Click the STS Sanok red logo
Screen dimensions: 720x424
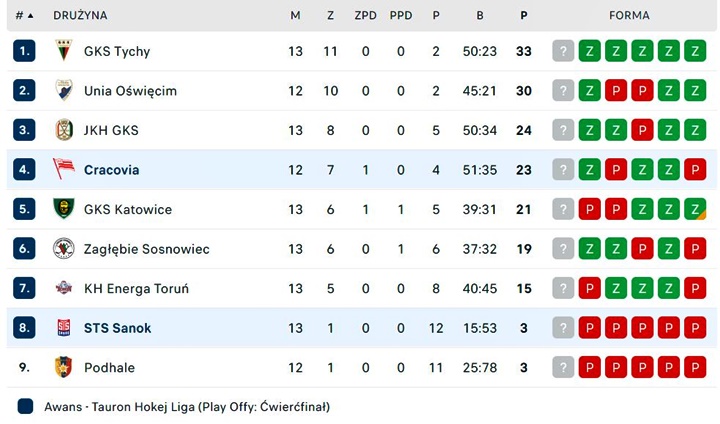tap(64, 328)
